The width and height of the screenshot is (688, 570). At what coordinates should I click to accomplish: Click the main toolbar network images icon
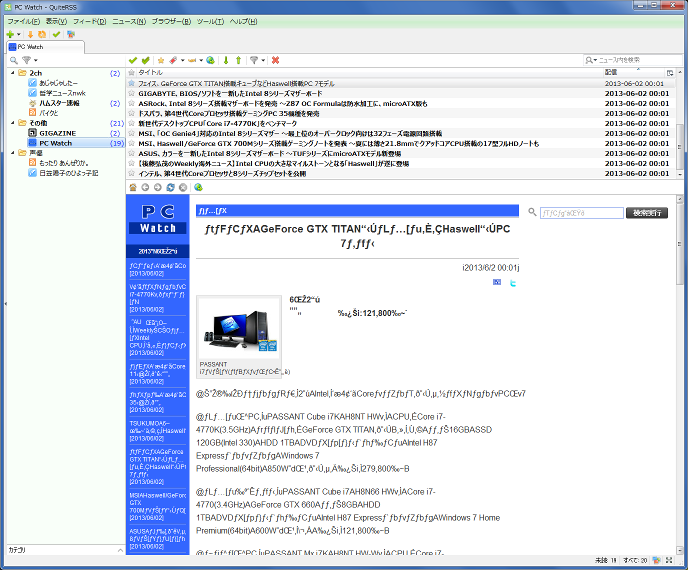[71, 34]
